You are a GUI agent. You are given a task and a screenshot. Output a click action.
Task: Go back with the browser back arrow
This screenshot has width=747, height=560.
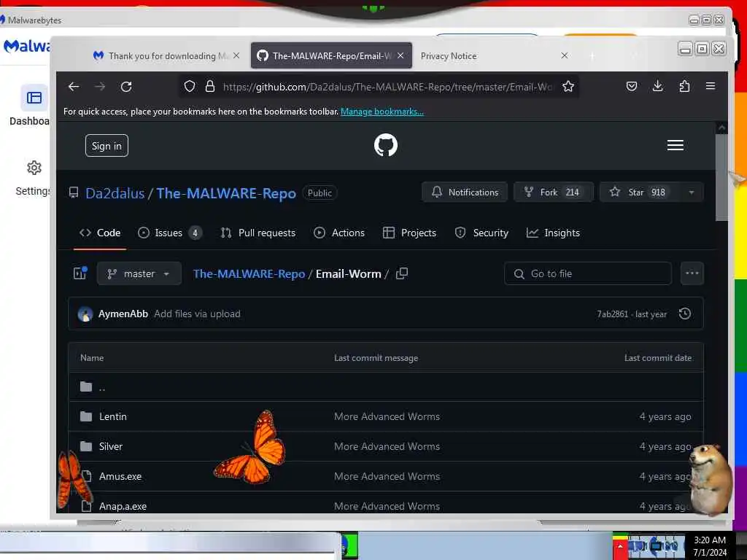click(74, 87)
